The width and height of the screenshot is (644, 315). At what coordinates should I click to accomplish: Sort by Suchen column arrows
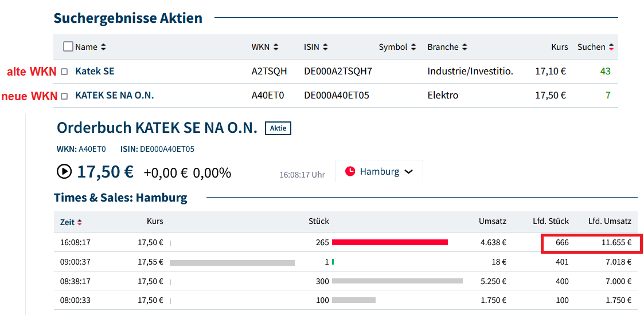611,47
